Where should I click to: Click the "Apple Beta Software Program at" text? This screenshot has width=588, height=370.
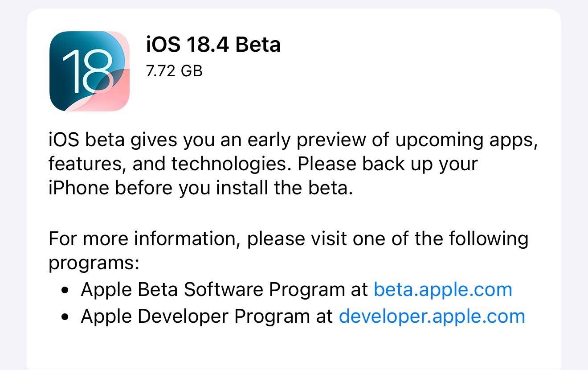coord(224,290)
